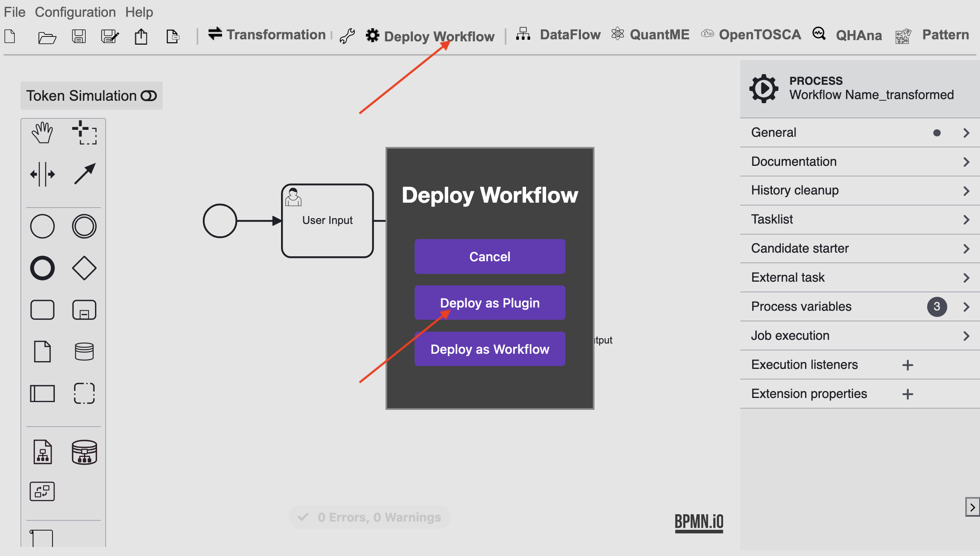Toggle Token Simulation mode

91,96
